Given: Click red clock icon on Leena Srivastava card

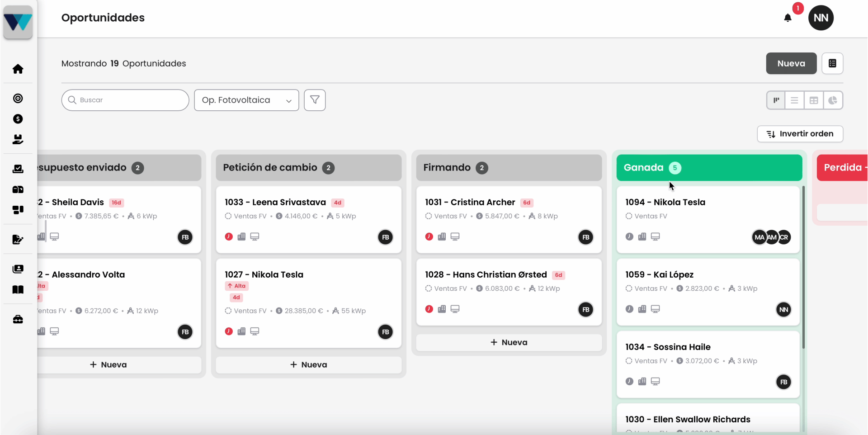Looking at the screenshot, I should [x=229, y=236].
